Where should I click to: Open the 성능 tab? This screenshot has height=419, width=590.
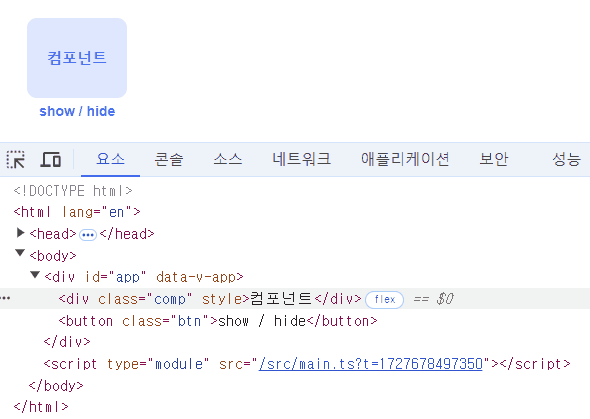566,159
